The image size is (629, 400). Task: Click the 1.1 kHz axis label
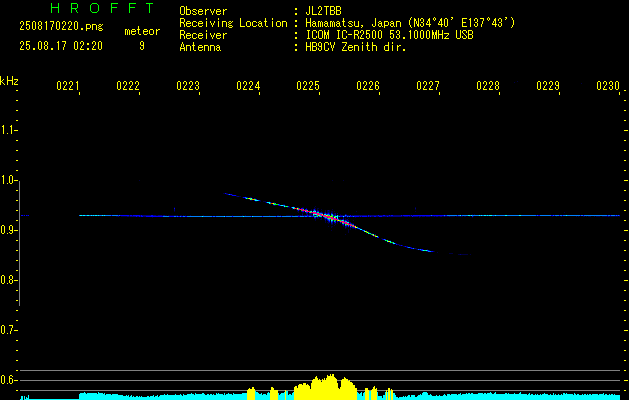[9, 130]
